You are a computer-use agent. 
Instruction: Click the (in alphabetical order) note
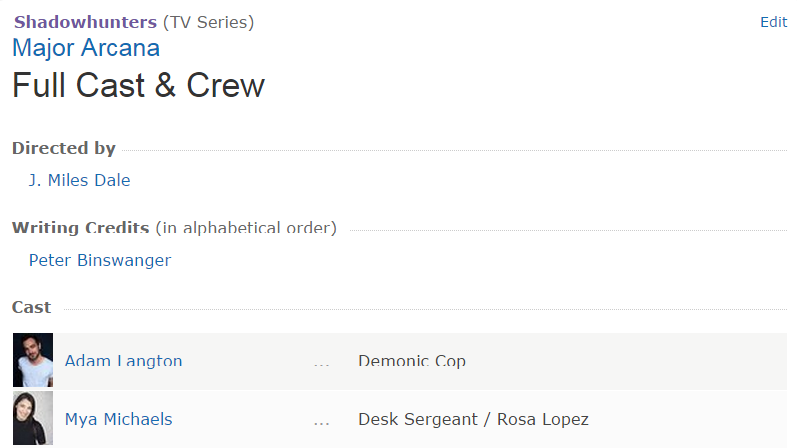click(x=246, y=228)
